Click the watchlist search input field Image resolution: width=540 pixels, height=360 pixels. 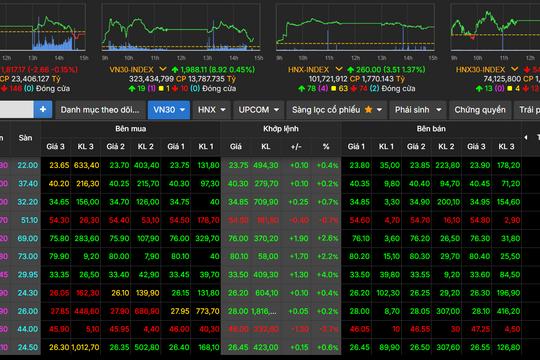pos(17,110)
